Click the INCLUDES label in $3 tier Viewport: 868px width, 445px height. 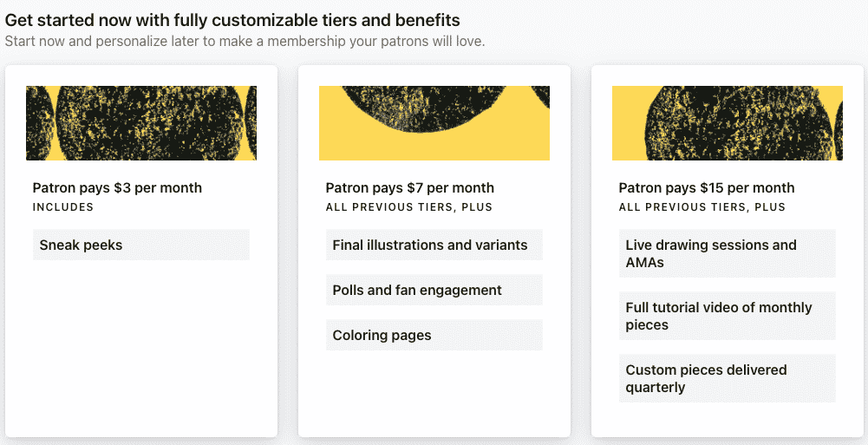[x=63, y=207]
